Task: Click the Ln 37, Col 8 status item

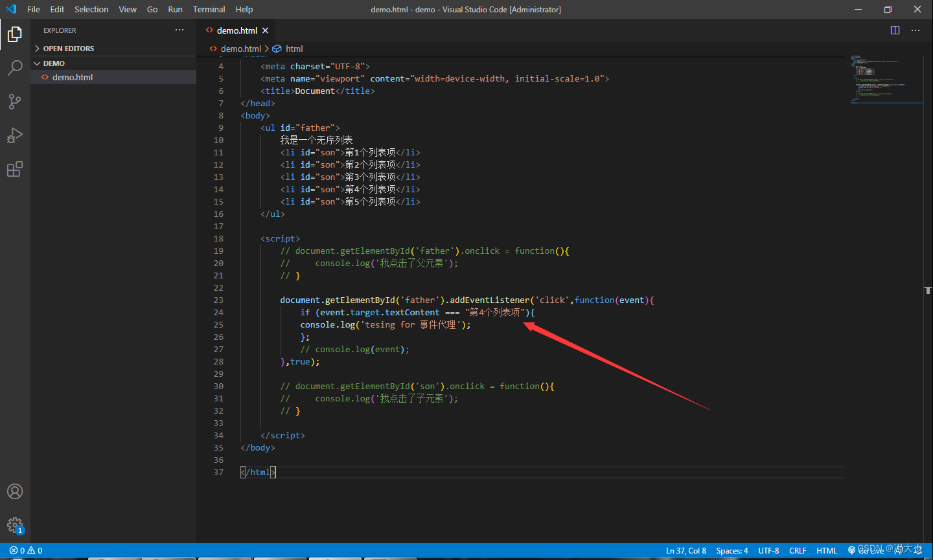Action: coord(686,550)
